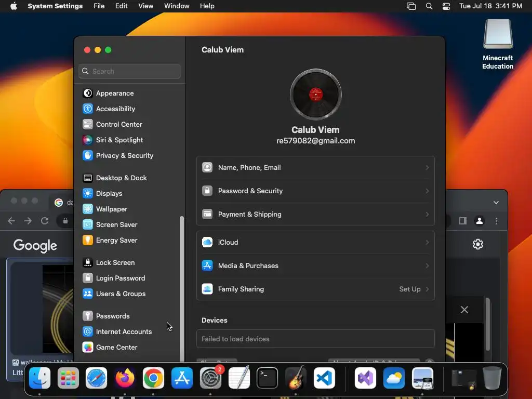Image resolution: width=532 pixels, height=399 pixels.
Task: Open Visual Studio Code from Dock
Action: click(x=324, y=378)
